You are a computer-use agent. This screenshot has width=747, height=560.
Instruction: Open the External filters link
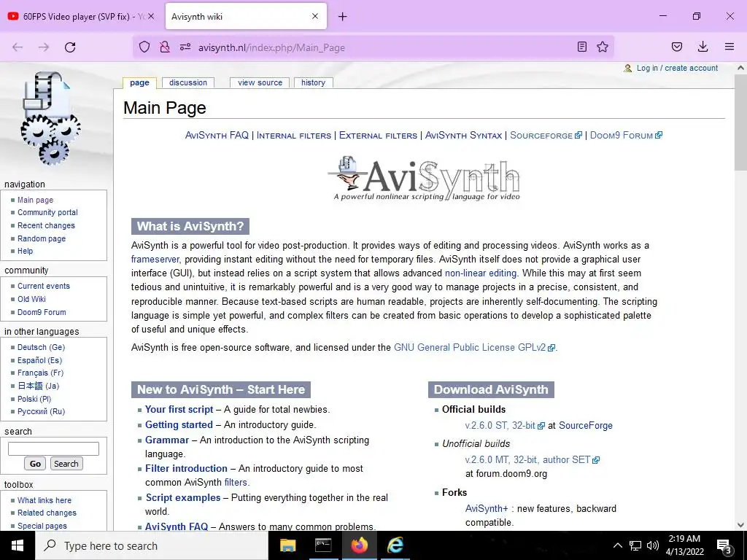(x=379, y=135)
